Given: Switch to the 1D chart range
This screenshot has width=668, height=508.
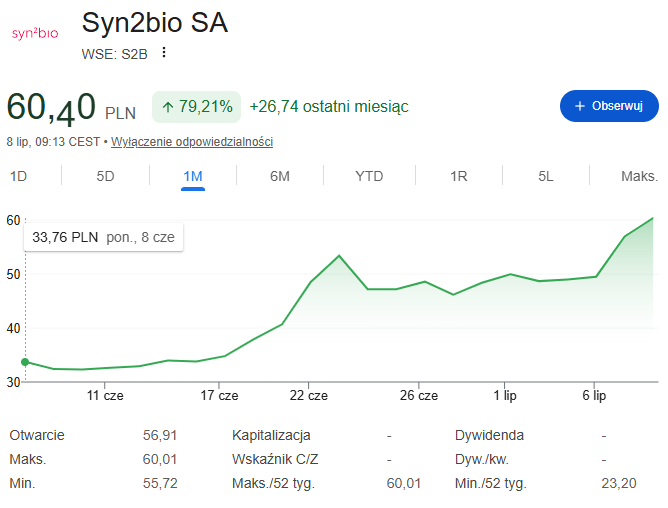Looking at the screenshot, I should tap(18, 176).
